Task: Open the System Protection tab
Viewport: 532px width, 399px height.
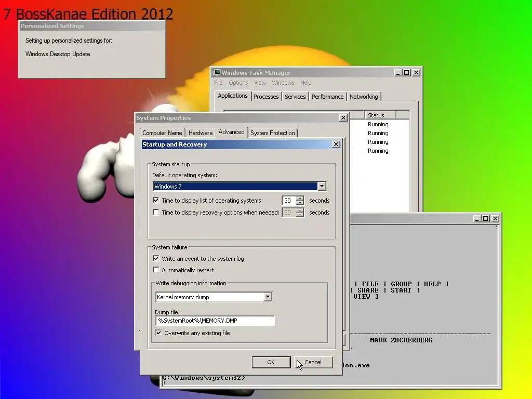Action: (x=272, y=132)
